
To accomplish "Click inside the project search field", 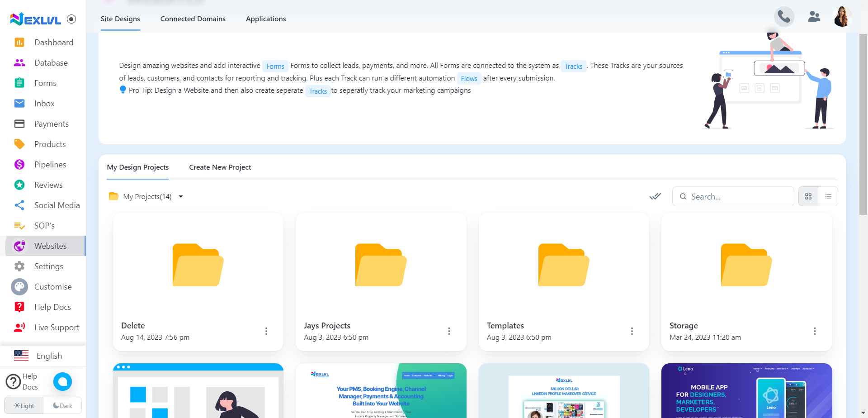I will (732, 196).
